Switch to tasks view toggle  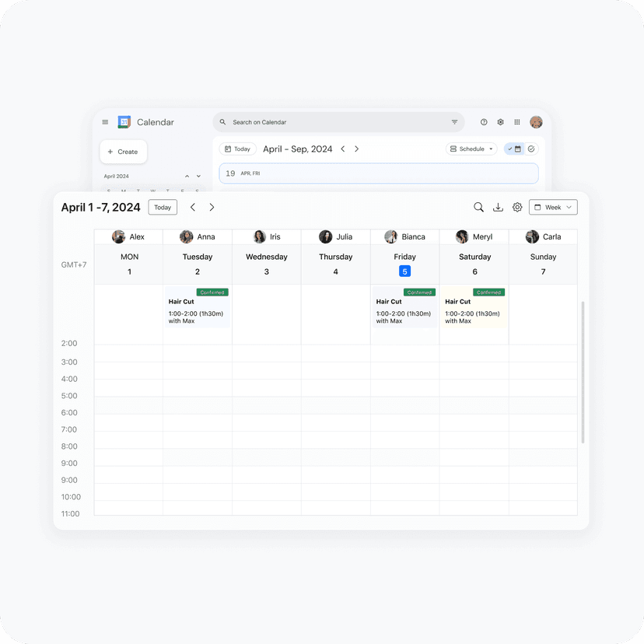(x=531, y=149)
